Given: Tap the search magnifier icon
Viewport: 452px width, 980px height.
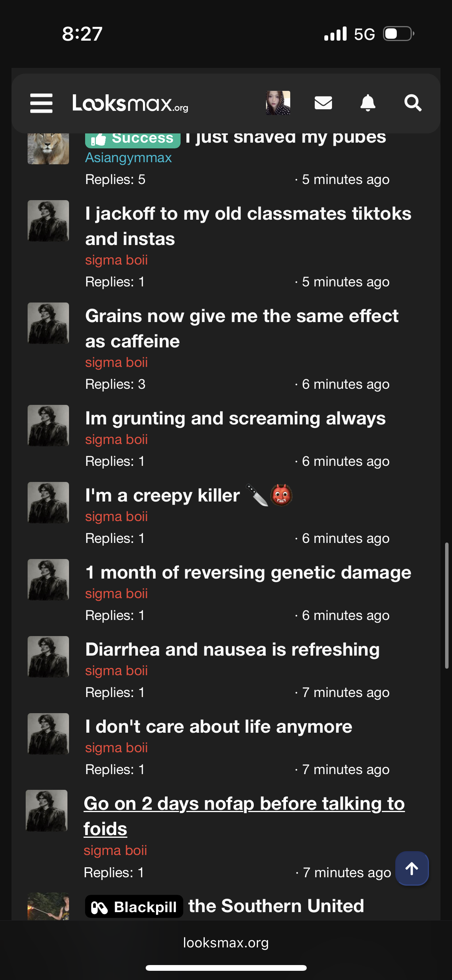Looking at the screenshot, I should tap(413, 103).
